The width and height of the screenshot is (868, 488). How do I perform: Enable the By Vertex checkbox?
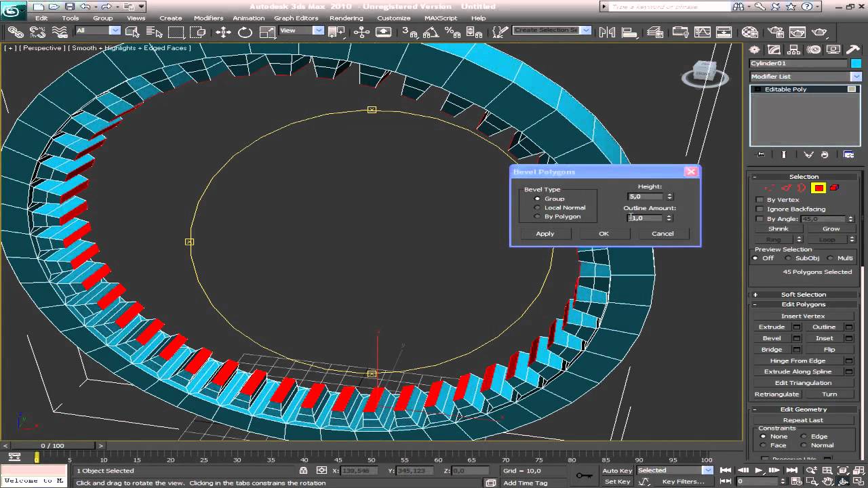click(x=759, y=200)
